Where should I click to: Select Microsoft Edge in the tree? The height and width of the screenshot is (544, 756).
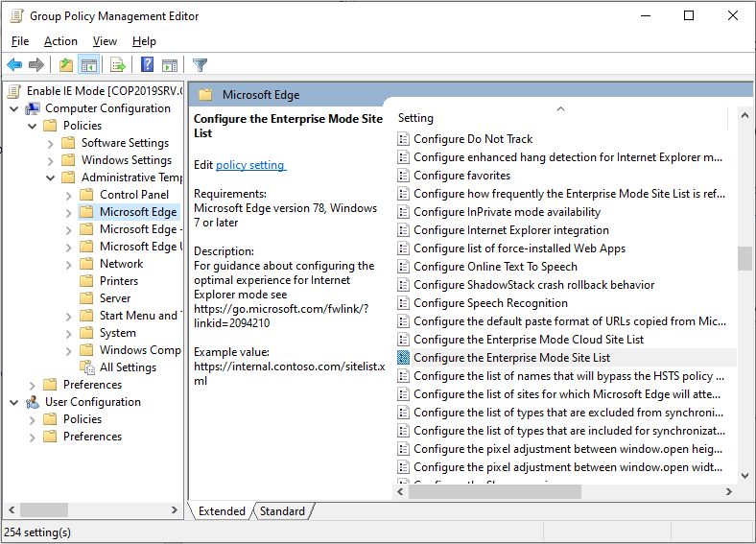coord(138,212)
